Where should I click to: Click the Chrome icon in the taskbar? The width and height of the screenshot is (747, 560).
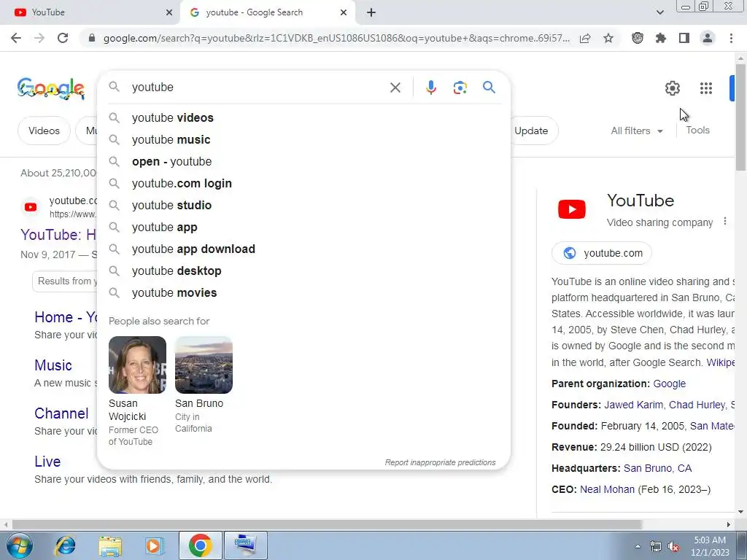(x=200, y=545)
